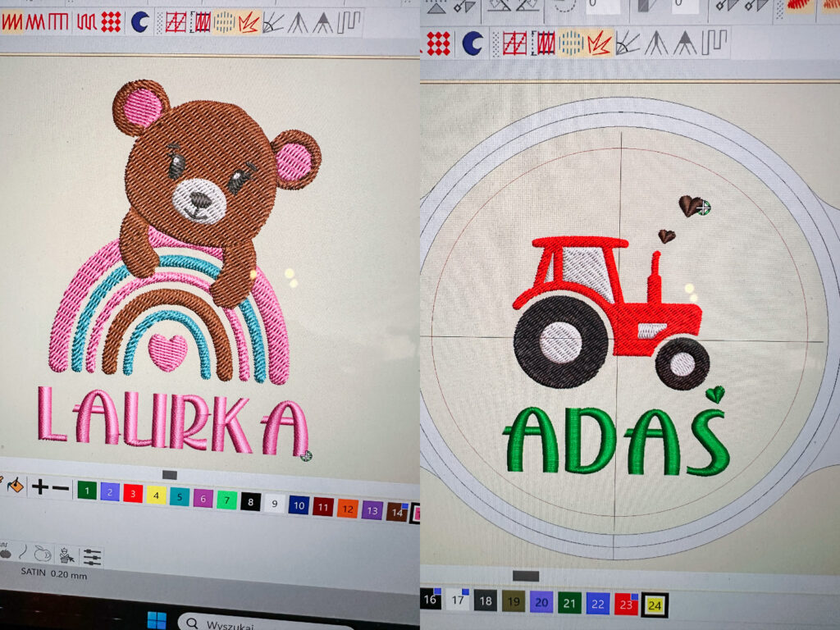Select the blue crescent shape tool

pyautogui.click(x=139, y=22)
